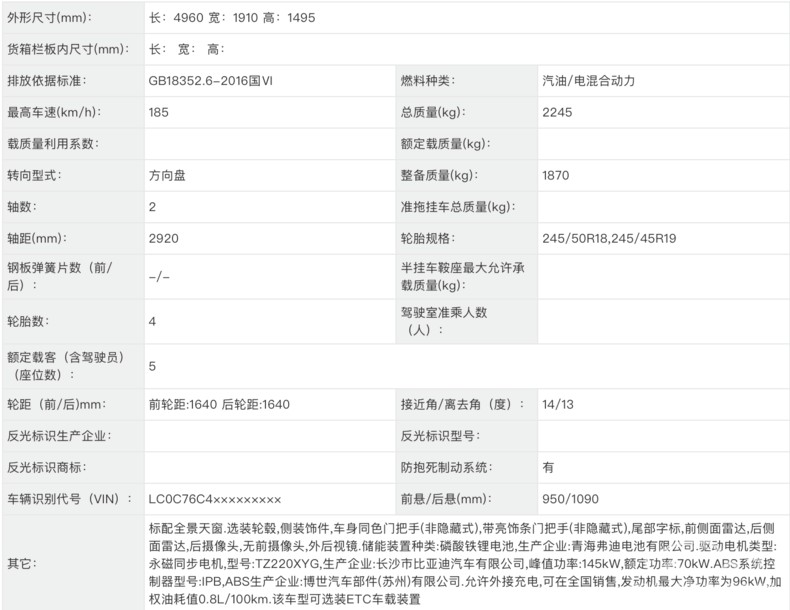Click the 车辆识别代号(VIN) label
Viewport: 790px width, 610px height.
point(70,499)
